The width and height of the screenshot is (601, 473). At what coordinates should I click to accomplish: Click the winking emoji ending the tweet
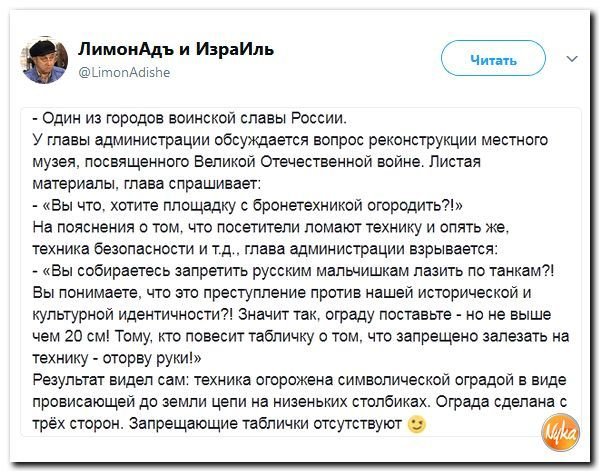tap(417, 424)
